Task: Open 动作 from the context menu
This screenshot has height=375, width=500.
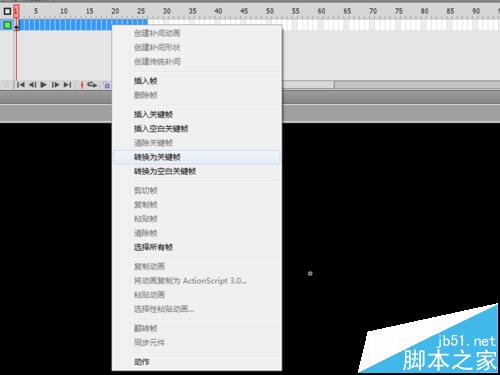Action: (197, 362)
